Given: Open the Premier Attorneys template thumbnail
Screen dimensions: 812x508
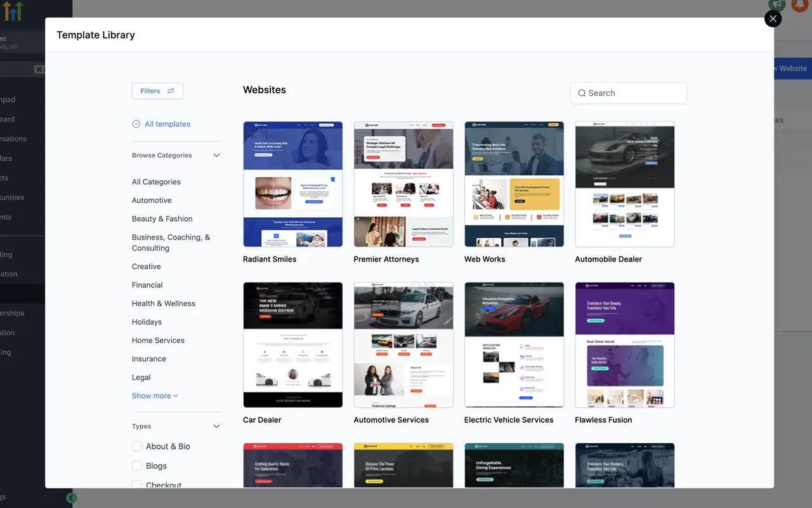Looking at the screenshot, I should pos(403,184).
